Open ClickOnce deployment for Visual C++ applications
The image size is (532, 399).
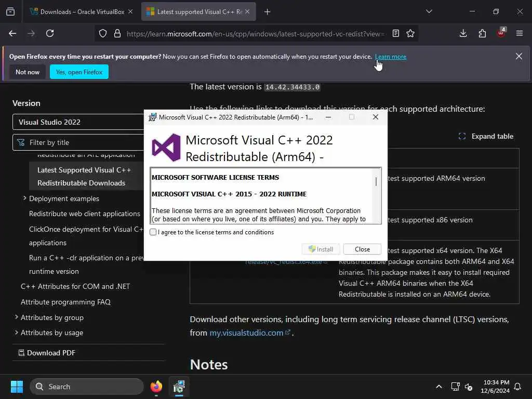pyautogui.click(x=86, y=236)
